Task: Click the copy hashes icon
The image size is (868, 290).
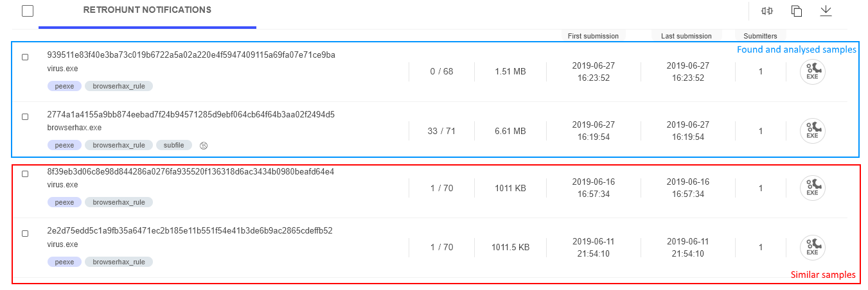Action: [x=797, y=11]
